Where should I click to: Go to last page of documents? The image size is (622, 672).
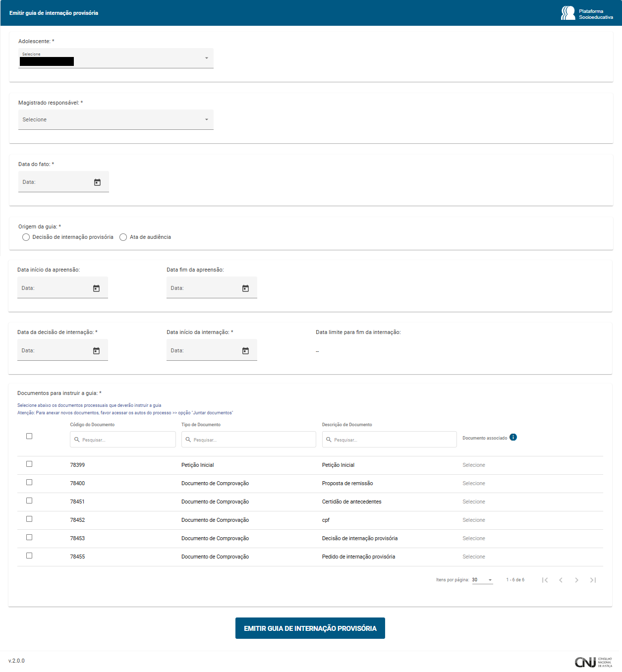593,580
